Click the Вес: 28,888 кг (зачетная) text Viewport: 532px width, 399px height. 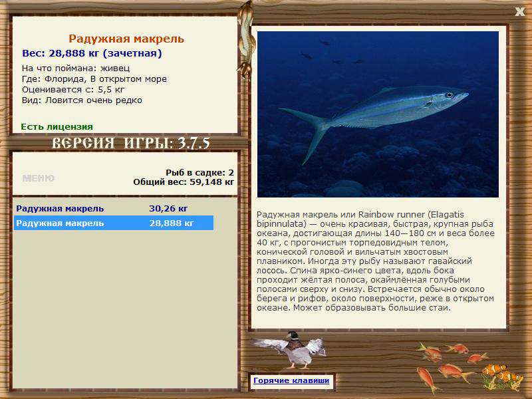pos(92,53)
